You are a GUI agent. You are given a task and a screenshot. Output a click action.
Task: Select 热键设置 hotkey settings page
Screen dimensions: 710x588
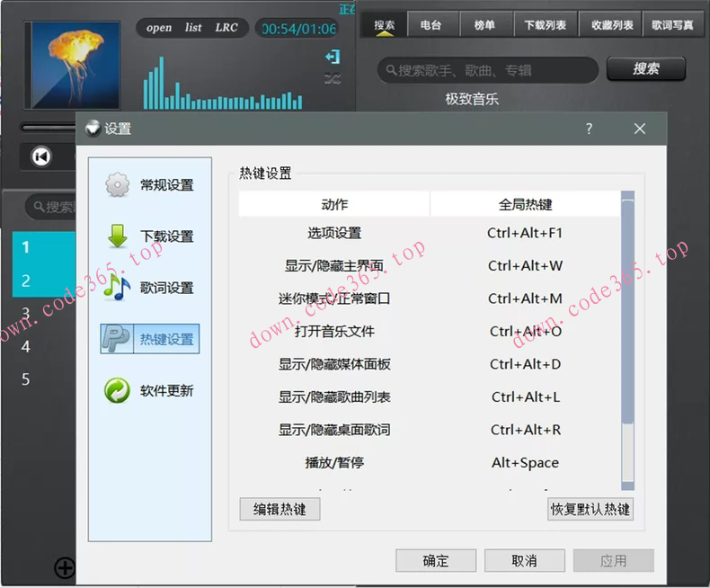coord(150,339)
